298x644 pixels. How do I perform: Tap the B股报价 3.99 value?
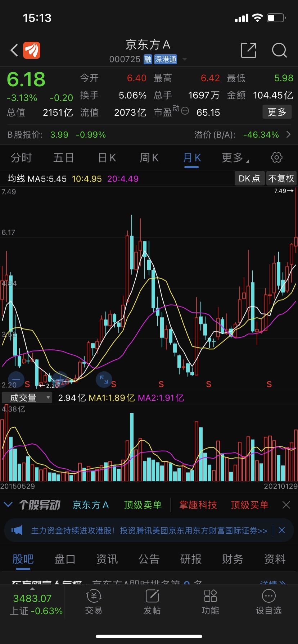pyautogui.click(x=59, y=135)
